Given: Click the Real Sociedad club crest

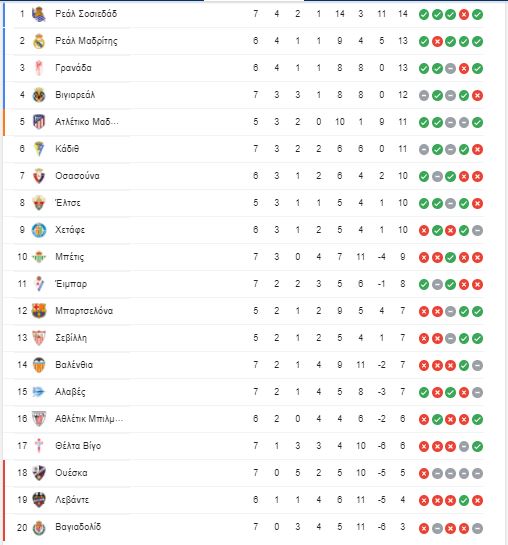Looking at the screenshot, I should [39, 14].
